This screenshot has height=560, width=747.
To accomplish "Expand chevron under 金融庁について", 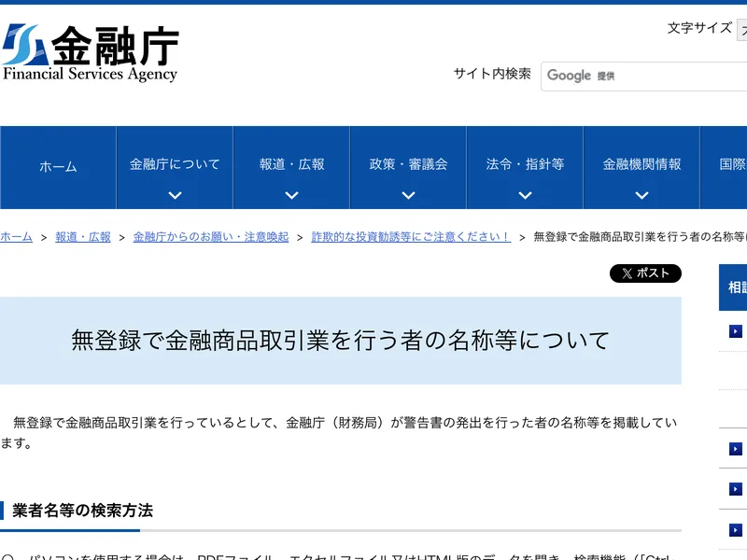I will [x=175, y=195].
